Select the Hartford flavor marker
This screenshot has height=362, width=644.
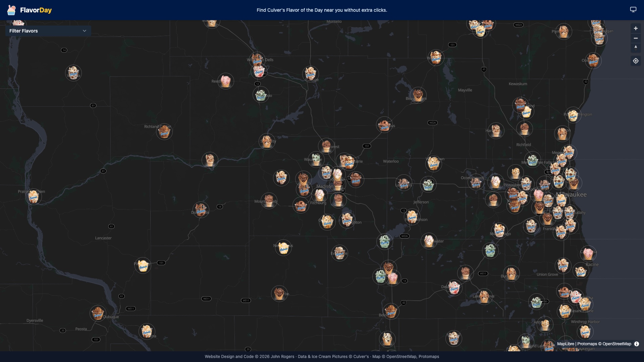pos(496,130)
